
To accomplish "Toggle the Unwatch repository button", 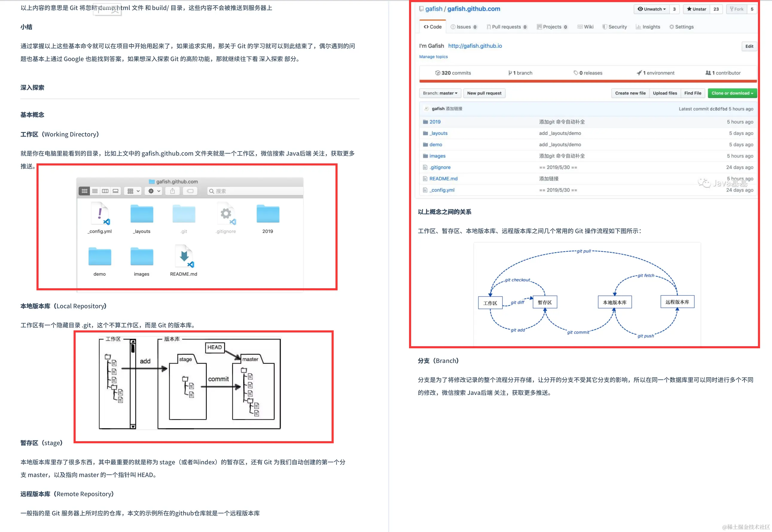I will tap(651, 9).
